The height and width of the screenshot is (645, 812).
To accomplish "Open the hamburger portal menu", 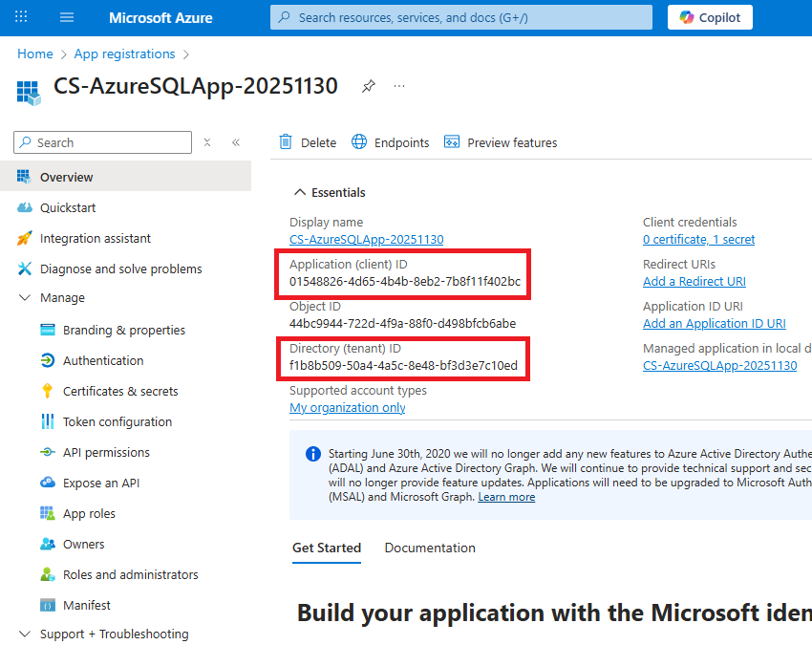I will [66, 17].
